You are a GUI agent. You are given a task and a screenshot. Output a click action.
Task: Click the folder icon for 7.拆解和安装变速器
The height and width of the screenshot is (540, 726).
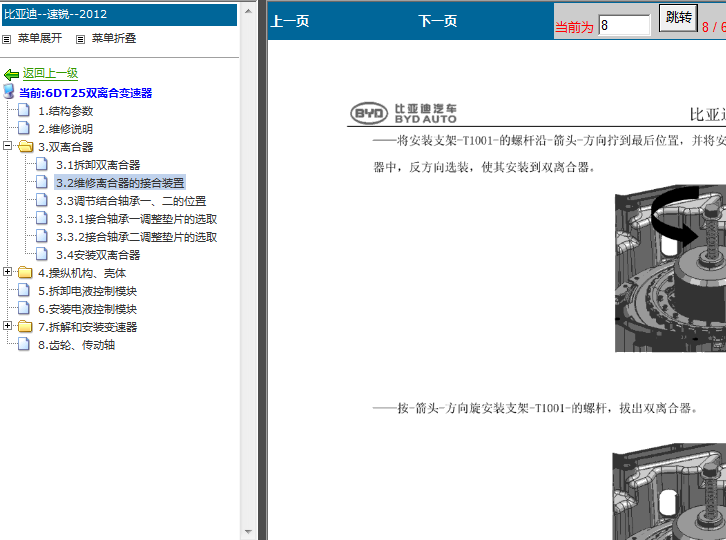click(25, 327)
